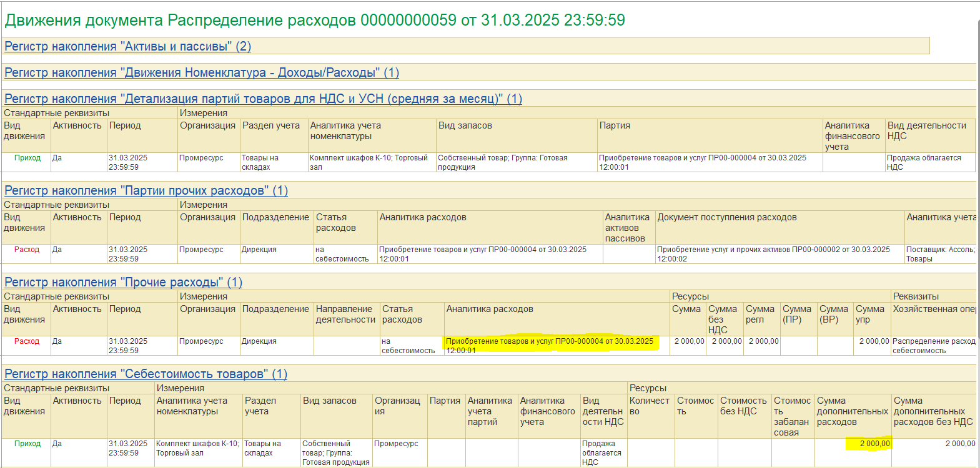Open the "Активы и пассивы" register link
980x468 pixels.
(x=127, y=47)
